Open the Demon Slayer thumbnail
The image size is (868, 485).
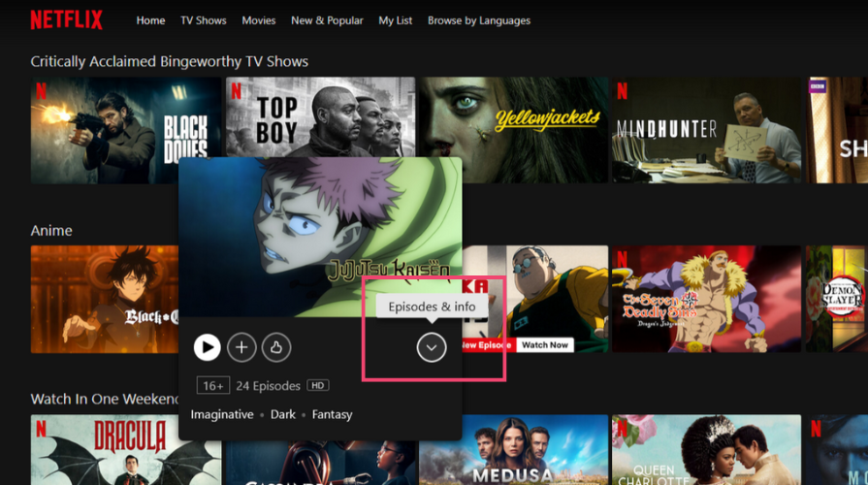click(x=836, y=299)
